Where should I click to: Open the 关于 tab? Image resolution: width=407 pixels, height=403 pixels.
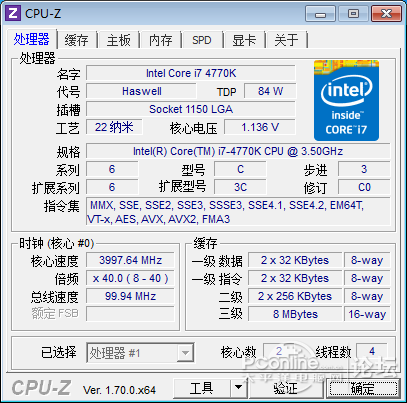pyautogui.click(x=286, y=41)
